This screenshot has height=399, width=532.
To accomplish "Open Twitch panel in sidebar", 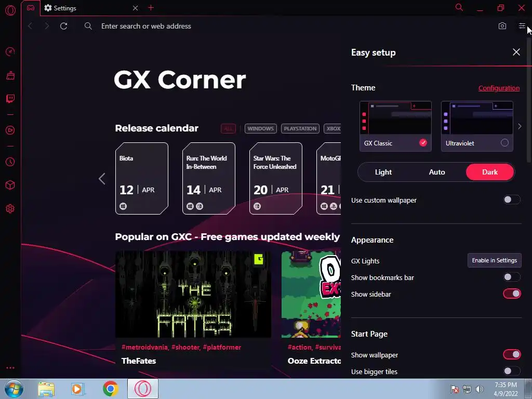I will pyautogui.click(x=10, y=99).
